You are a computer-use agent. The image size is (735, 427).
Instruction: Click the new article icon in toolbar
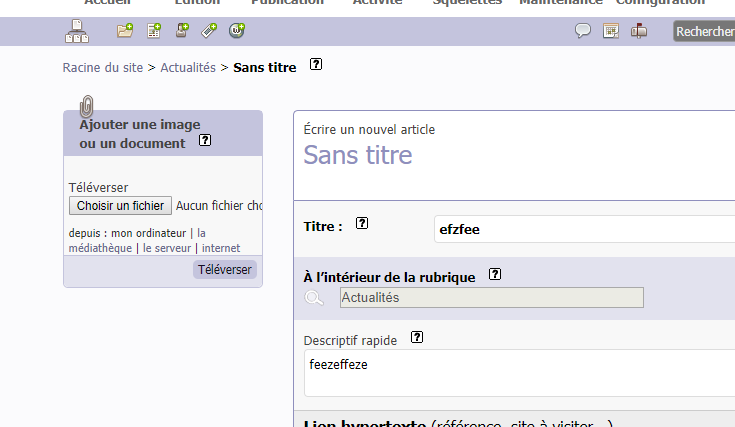[154, 31]
